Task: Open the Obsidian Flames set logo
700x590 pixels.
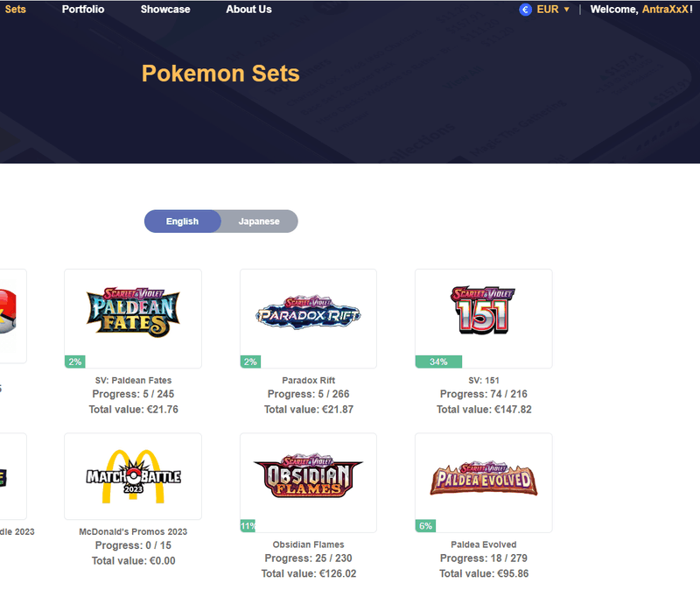Action: (x=308, y=475)
